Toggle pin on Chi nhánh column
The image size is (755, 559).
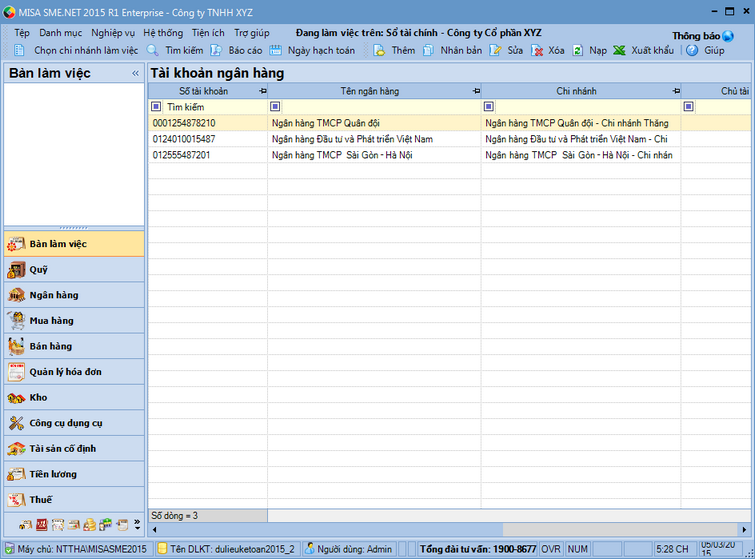pyautogui.click(x=676, y=91)
